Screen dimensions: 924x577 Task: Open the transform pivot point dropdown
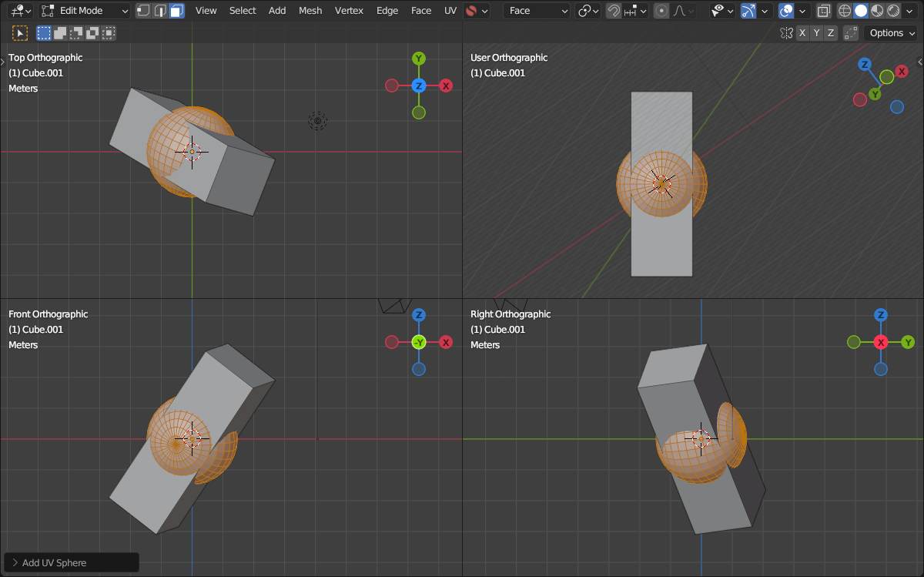pyautogui.click(x=588, y=11)
